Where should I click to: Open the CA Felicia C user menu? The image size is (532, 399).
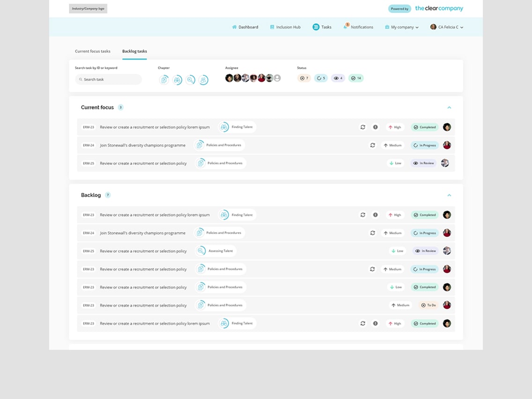coord(447,27)
